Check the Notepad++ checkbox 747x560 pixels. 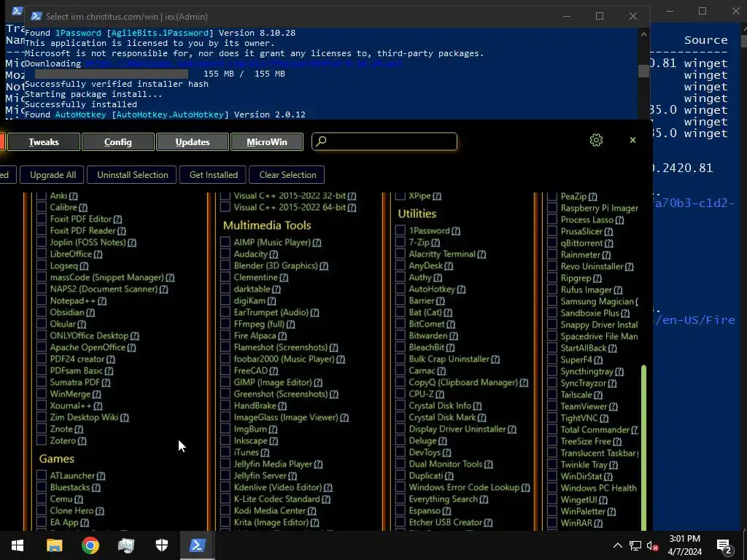pyautogui.click(x=42, y=300)
